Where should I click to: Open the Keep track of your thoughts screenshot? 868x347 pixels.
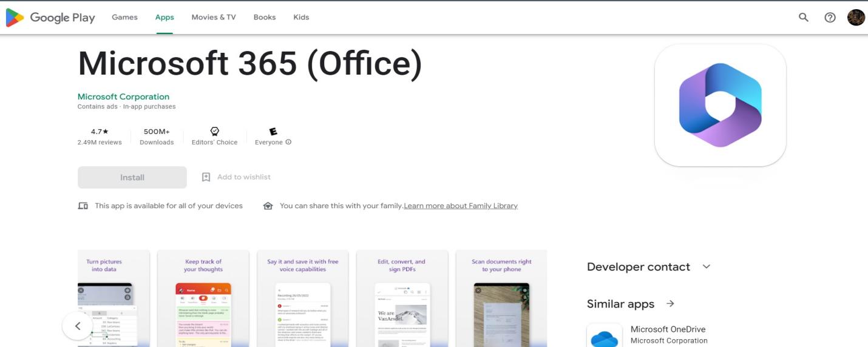(x=203, y=298)
